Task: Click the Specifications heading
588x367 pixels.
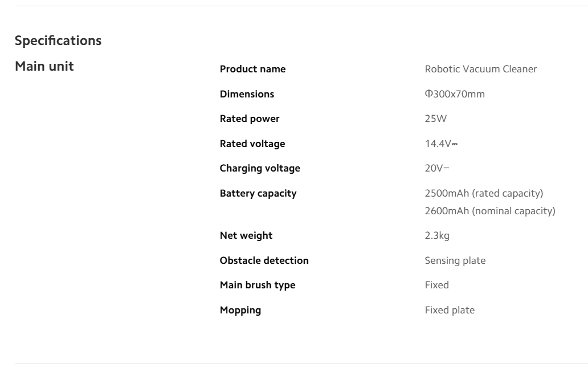Action: coord(58,41)
